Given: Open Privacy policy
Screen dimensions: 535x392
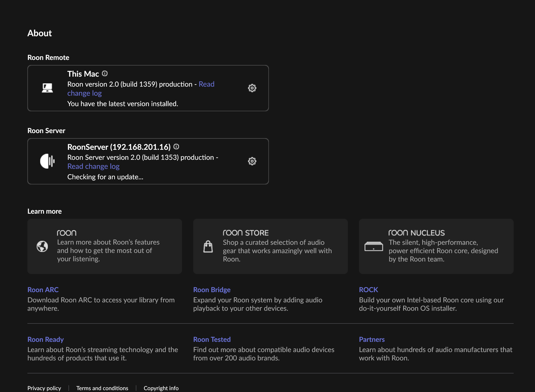Looking at the screenshot, I should point(44,388).
